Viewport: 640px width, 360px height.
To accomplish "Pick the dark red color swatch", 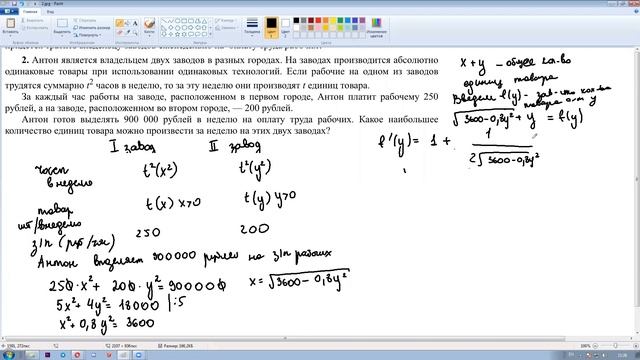I will pyautogui.click(x=311, y=20).
